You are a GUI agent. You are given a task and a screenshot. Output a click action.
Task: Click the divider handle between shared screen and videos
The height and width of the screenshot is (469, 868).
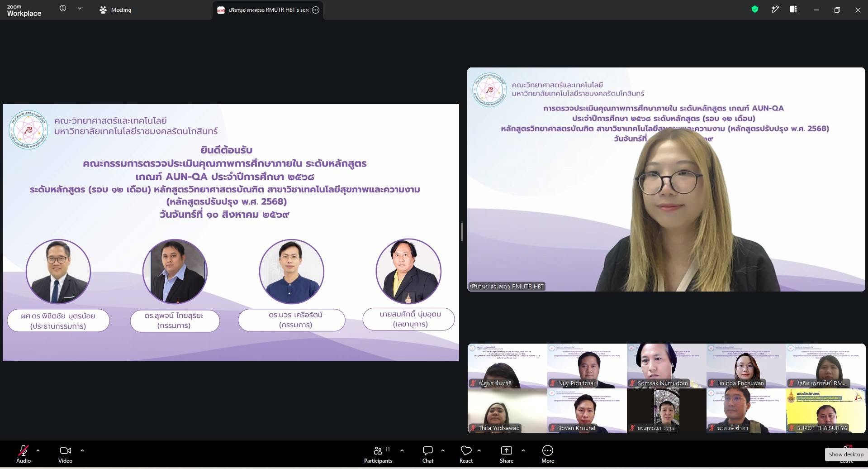[461, 232]
